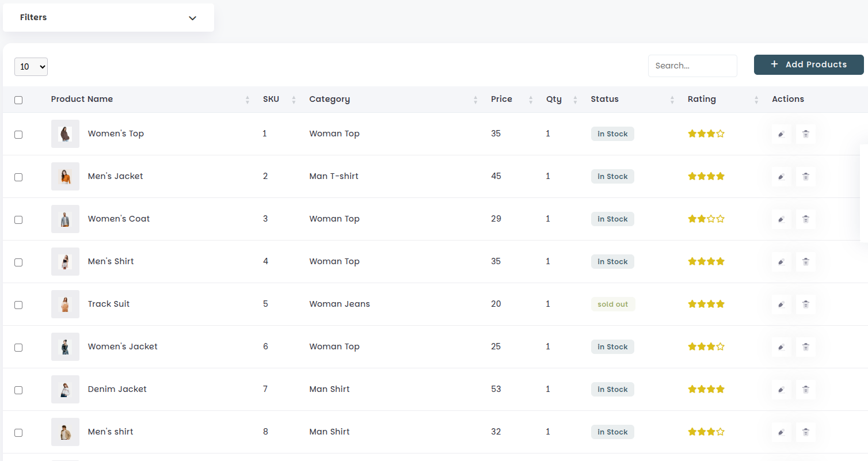Click the Add Products button

point(809,64)
